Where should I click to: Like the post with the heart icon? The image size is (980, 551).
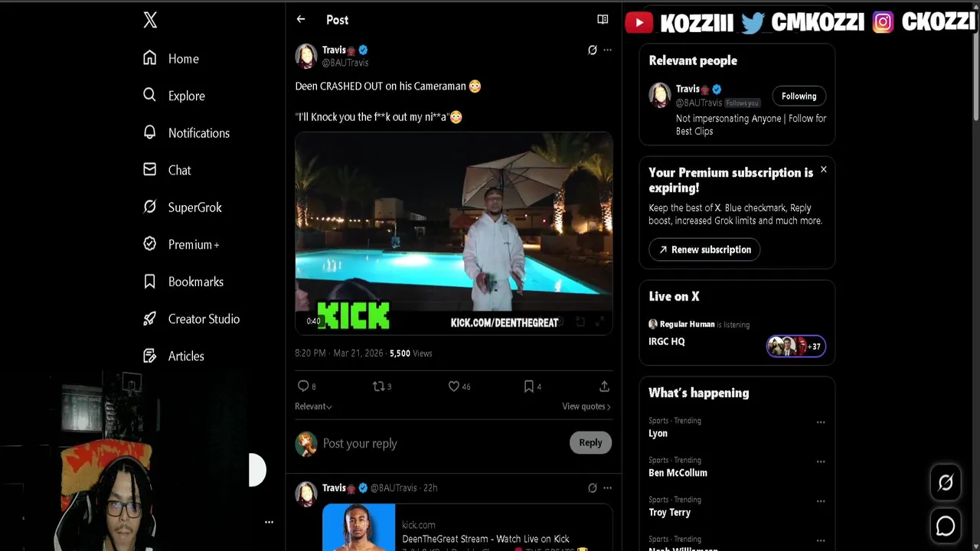point(454,386)
